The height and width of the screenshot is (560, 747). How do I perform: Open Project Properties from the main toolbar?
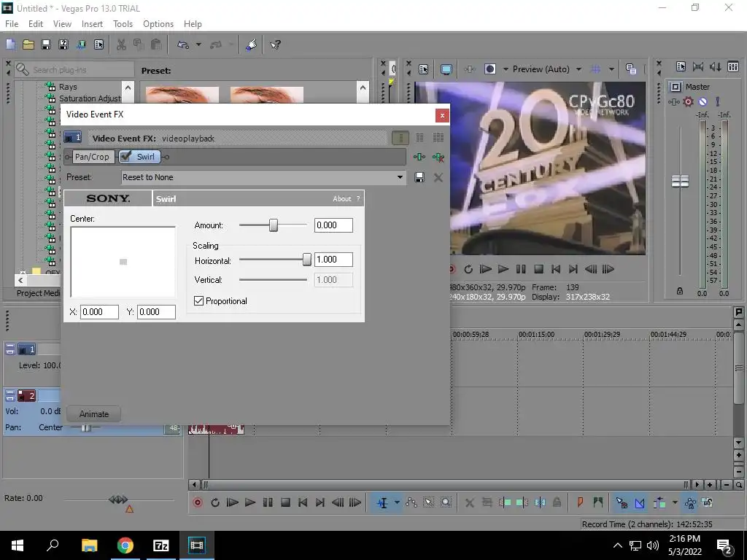coord(98,44)
